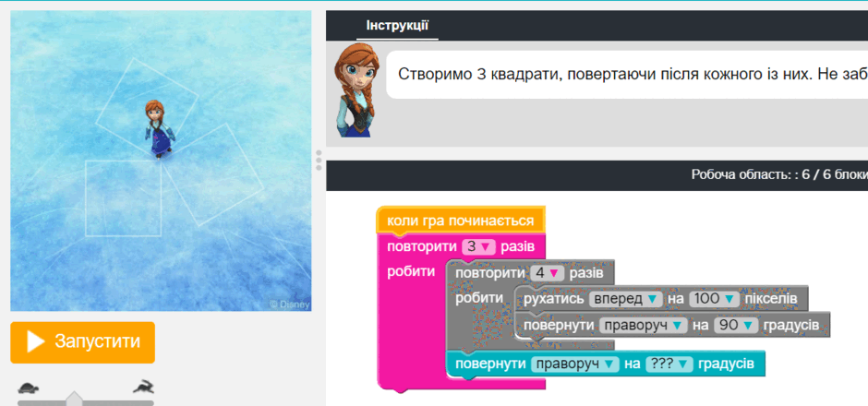Click the instruction text bubble Створимо 3 квадрати

pyautogui.click(x=627, y=75)
